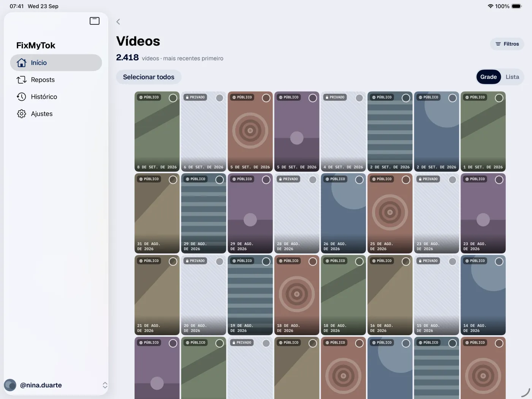Go back with the chevron arrow
Viewport: 532px width, 399px height.
118,22
